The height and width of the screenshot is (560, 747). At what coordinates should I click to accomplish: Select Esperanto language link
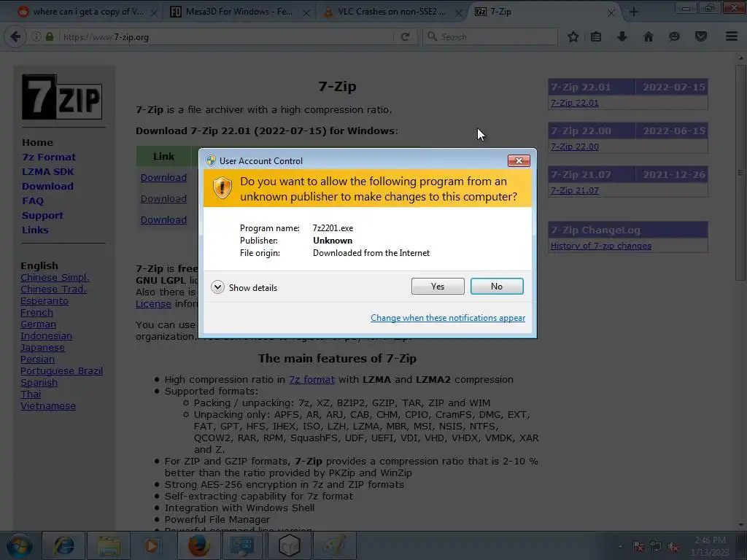(44, 301)
